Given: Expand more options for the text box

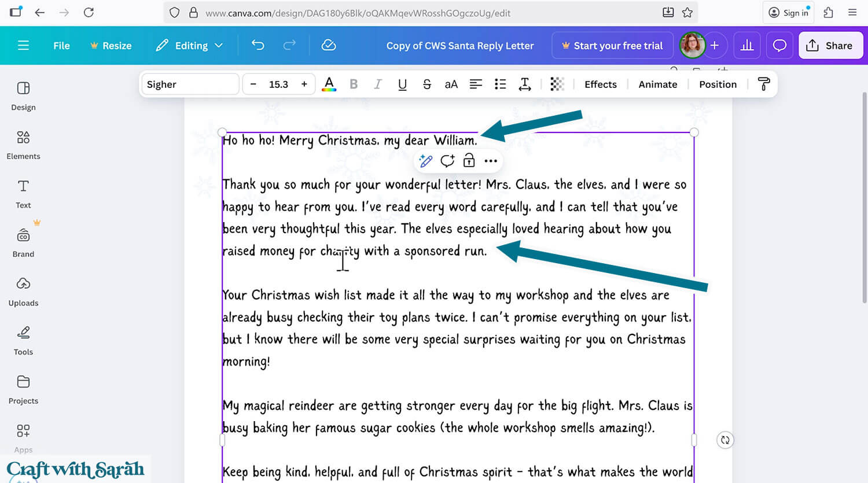Looking at the screenshot, I should [x=491, y=161].
